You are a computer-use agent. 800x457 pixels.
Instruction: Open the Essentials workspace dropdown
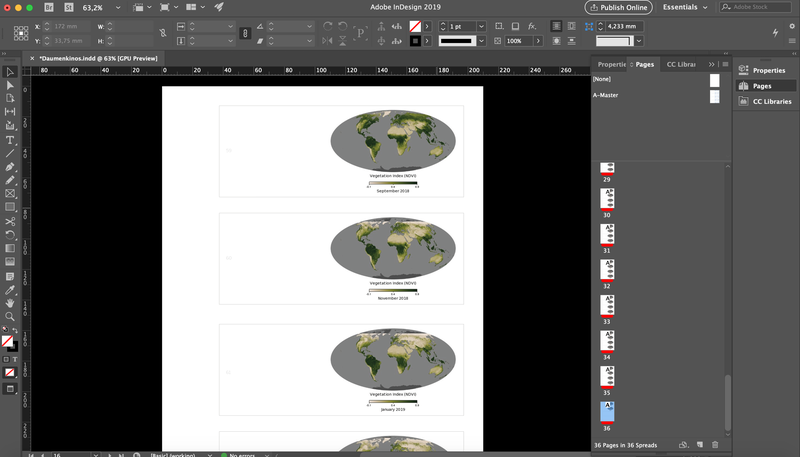pos(685,7)
